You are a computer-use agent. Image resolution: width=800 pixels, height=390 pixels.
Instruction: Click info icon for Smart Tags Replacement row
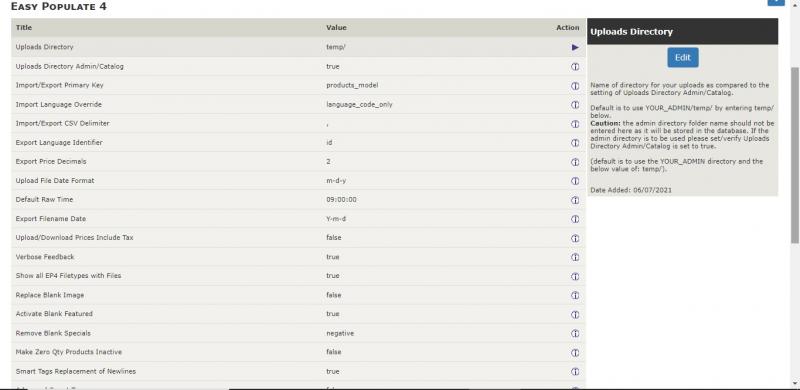[x=575, y=372]
